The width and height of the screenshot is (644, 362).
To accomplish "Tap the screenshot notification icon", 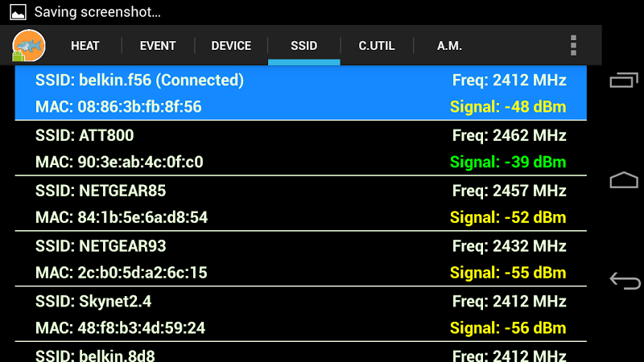I will pyautogui.click(x=18, y=12).
